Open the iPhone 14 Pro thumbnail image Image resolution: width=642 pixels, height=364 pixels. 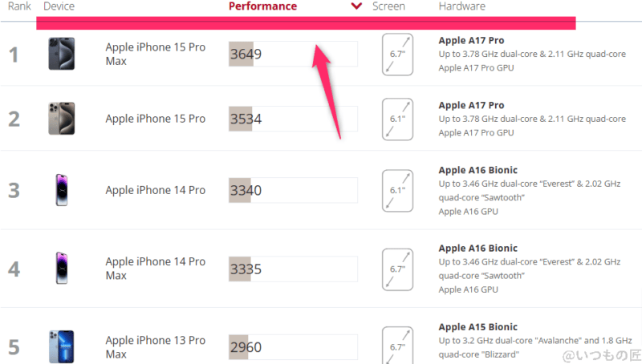click(x=61, y=191)
